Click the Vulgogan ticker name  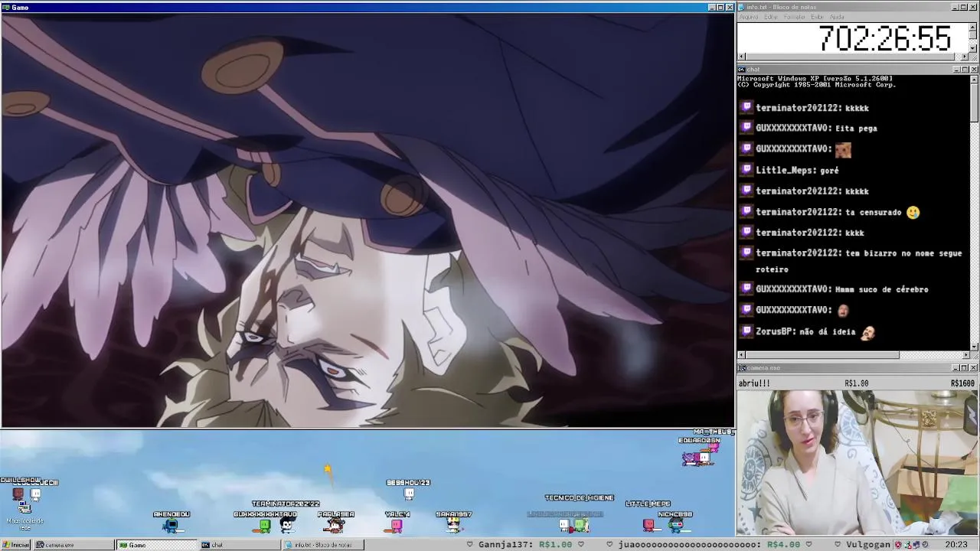867,545
